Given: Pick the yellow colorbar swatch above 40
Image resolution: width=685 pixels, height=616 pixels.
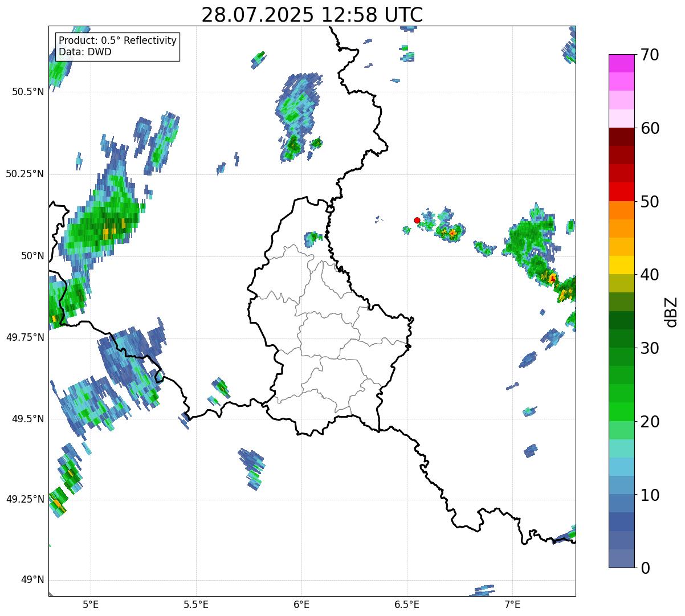Looking at the screenshot, I should coord(621,265).
